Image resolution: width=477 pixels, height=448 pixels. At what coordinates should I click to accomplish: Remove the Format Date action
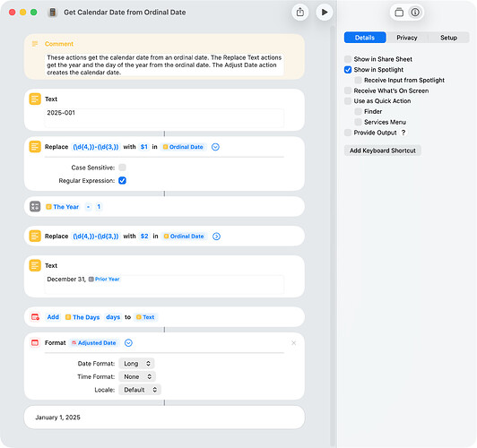(x=293, y=343)
